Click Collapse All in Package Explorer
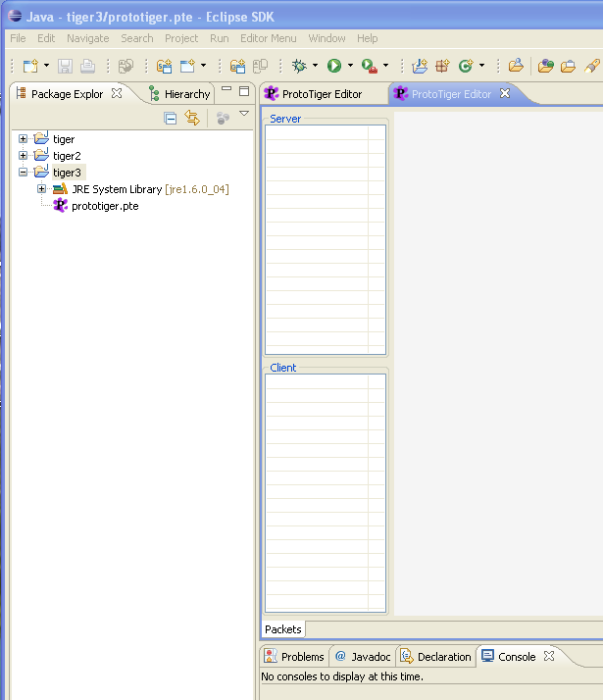This screenshot has height=700, width=603. pyautogui.click(x=170, y=119)
